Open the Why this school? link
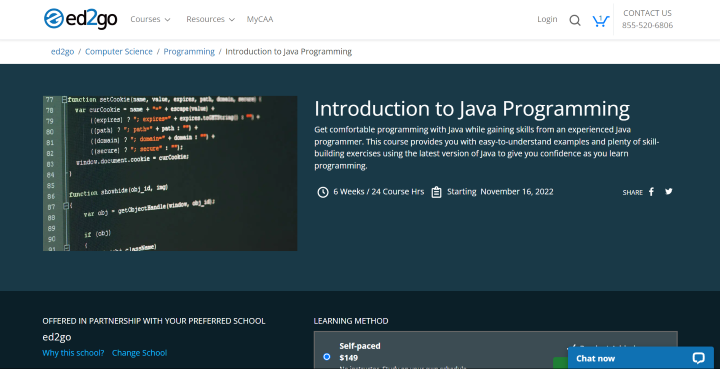The width and height of the screenshot is (720, 369). tap(73, 353)
